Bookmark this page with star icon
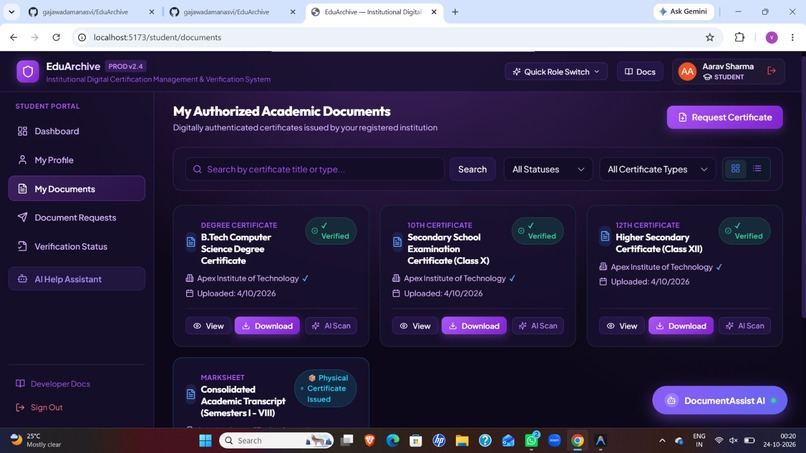The height and width of the screenshot is (453, 806). coord(709,37)
